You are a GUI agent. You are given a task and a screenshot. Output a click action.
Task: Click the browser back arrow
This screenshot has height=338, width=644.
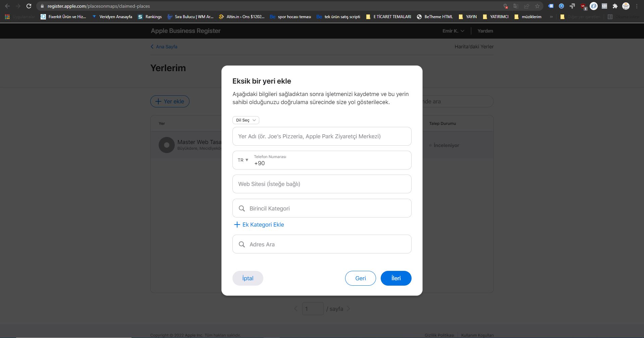point(7,6)
